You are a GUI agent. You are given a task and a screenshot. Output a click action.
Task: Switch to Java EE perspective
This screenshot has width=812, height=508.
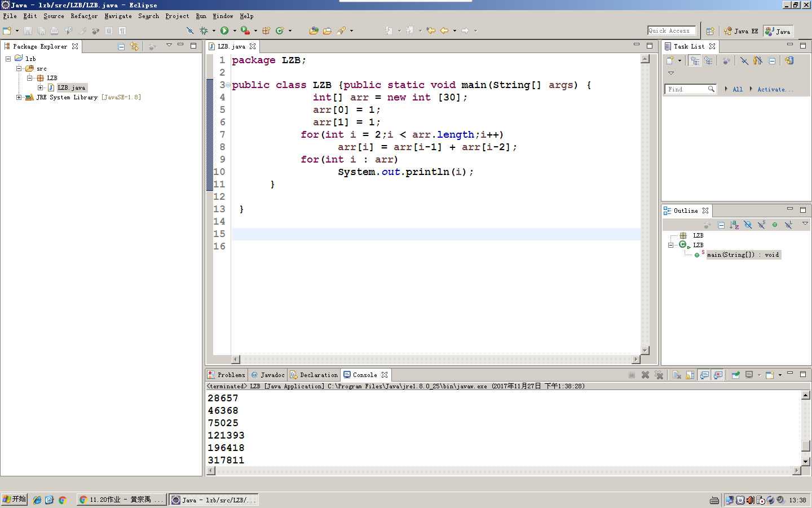coord(741,31)
